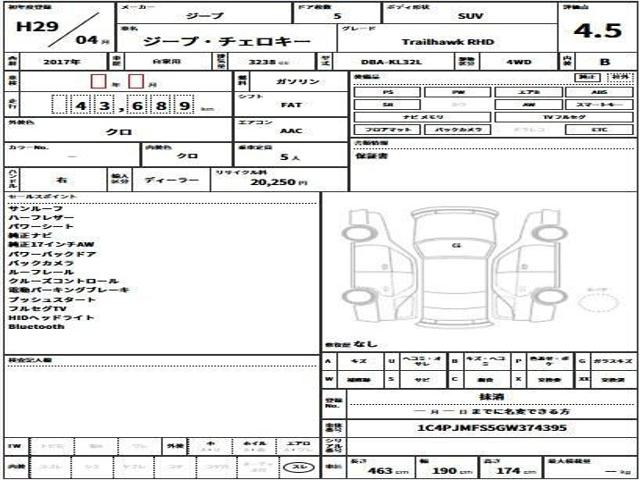Image resolution: width=640 pixels, height=480 pixels.
Task: Click HIDヘッドライト in the sales points
Action: coord(51,317)
